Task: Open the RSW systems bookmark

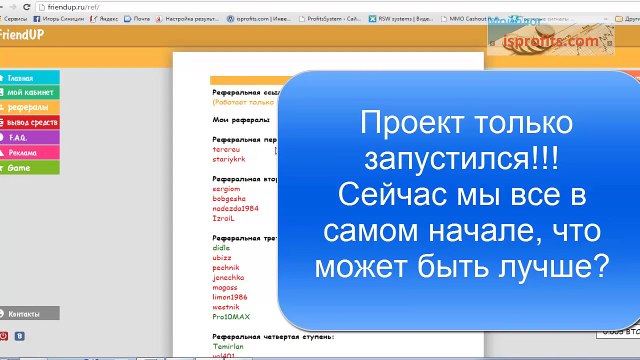Action: coord(401,19)
